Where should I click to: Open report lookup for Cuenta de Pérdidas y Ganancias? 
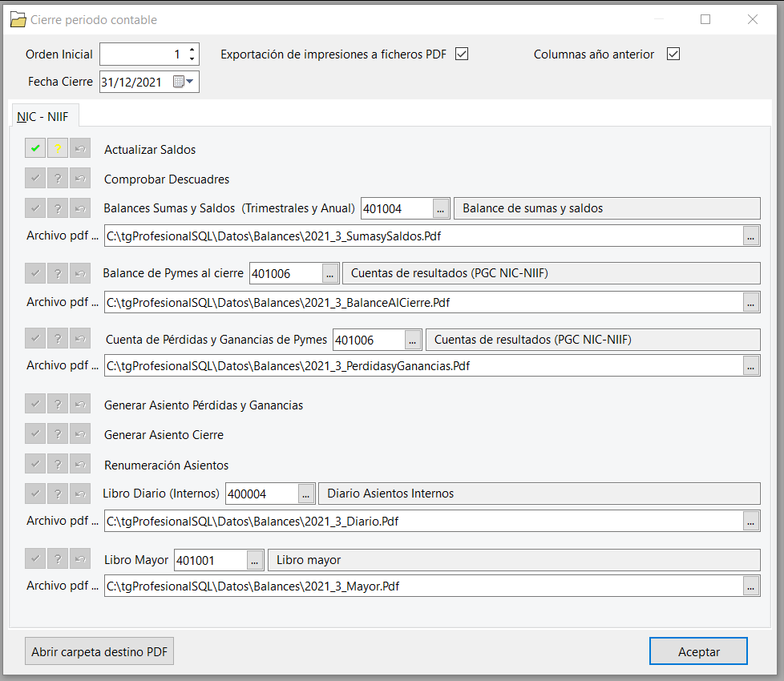413,340
